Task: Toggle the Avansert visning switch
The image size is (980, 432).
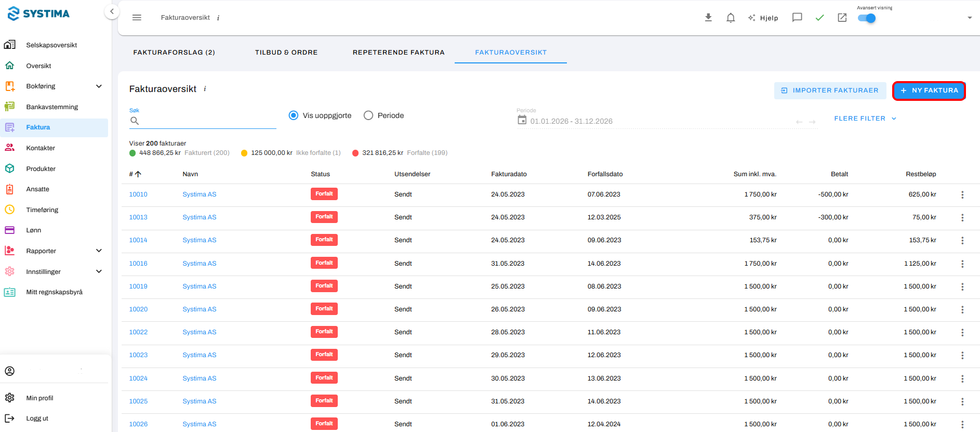Action: (x=867, y=18)
